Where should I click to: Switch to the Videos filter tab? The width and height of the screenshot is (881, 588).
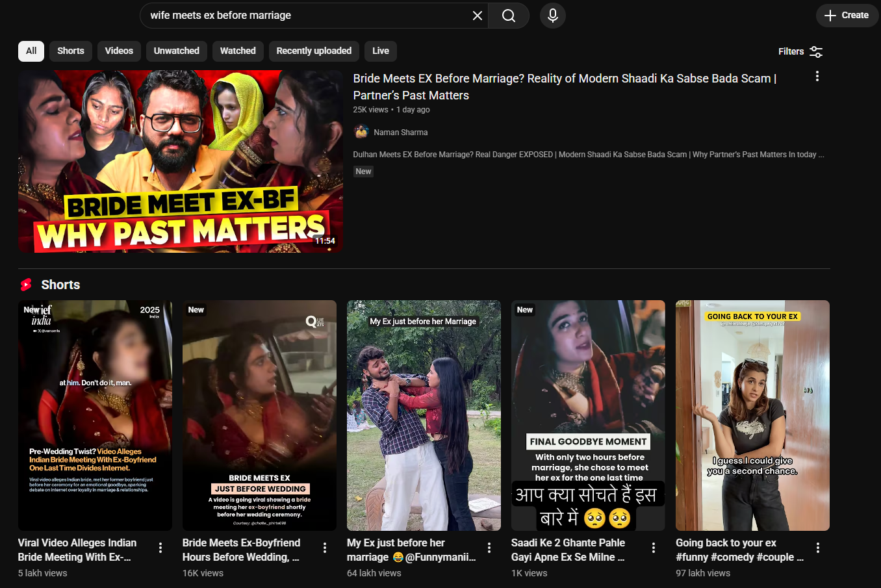[119, 51]
